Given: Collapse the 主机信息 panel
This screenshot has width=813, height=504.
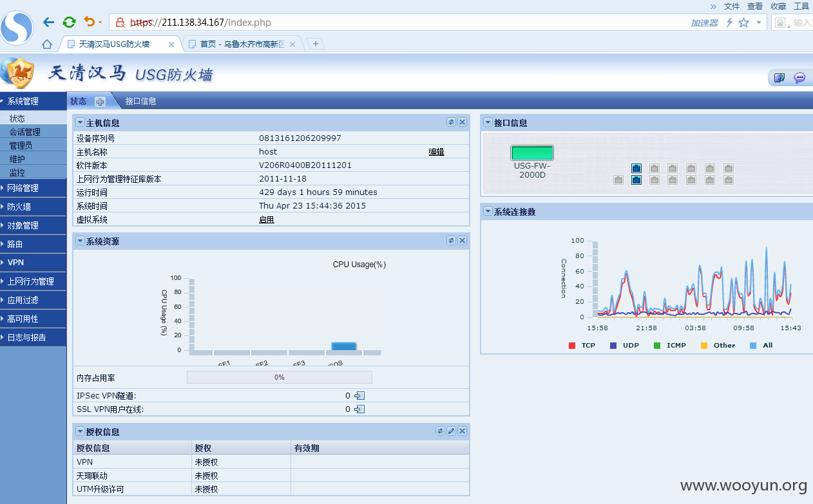Looking at the screenshot, I should [x=80, y=122].
